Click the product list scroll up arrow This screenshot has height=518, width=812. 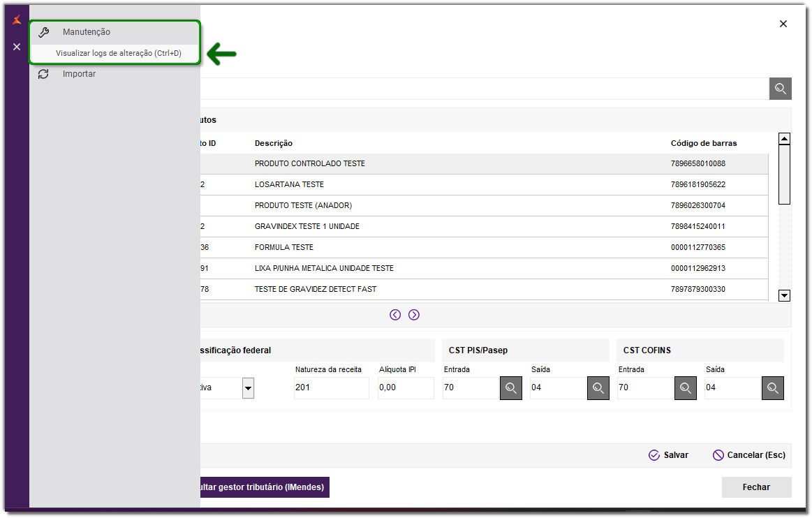[x=784, y=139]
